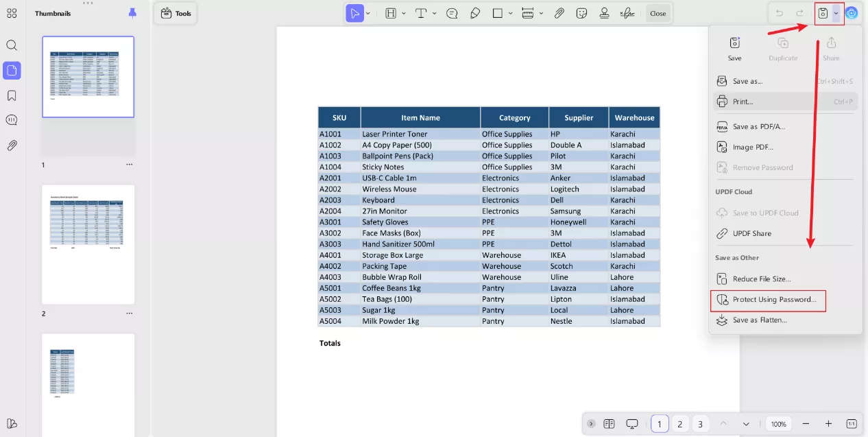Choose Reduce File Size... option

coord(785,279)
